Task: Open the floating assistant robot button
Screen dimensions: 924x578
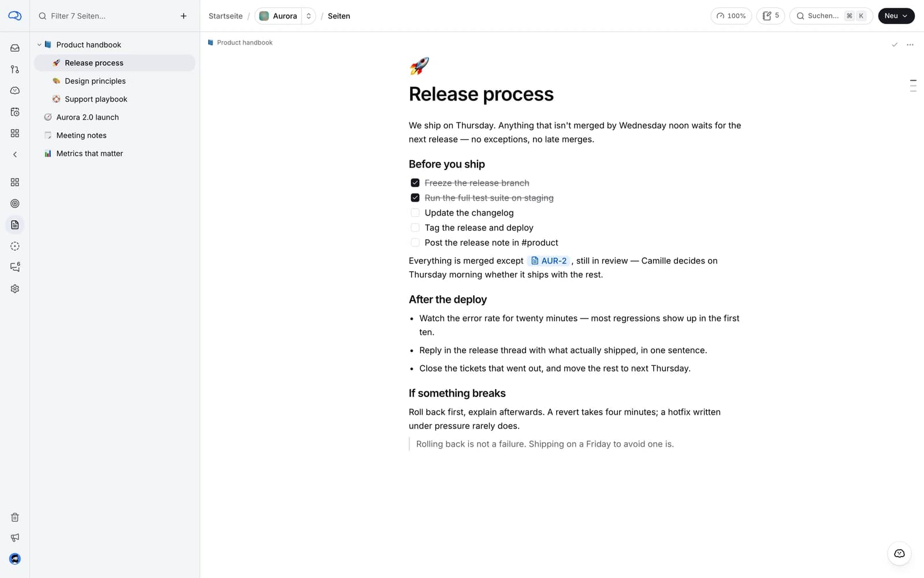Action: click(x=899, y=554)
